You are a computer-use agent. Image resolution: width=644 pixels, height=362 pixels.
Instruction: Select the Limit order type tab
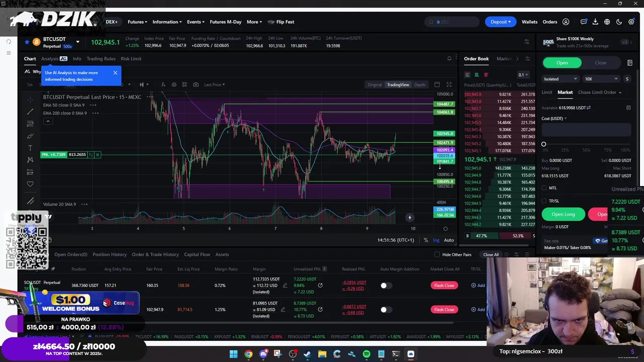click(547, 93)
